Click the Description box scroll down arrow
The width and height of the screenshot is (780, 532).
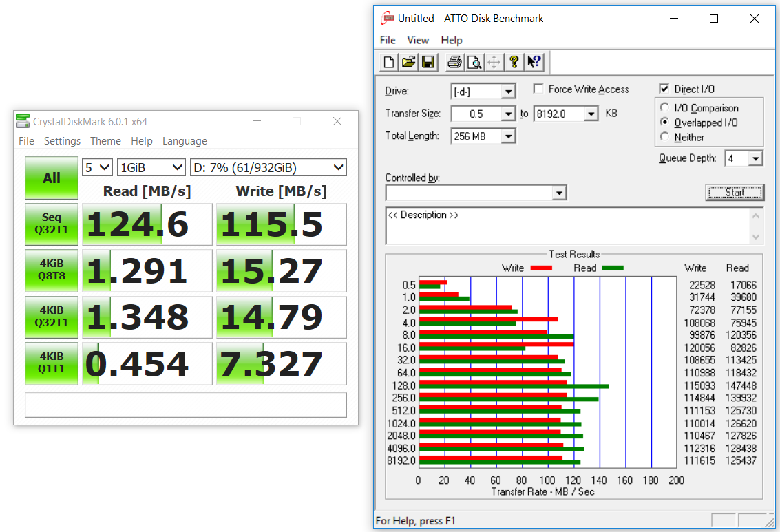coord(756,237)
